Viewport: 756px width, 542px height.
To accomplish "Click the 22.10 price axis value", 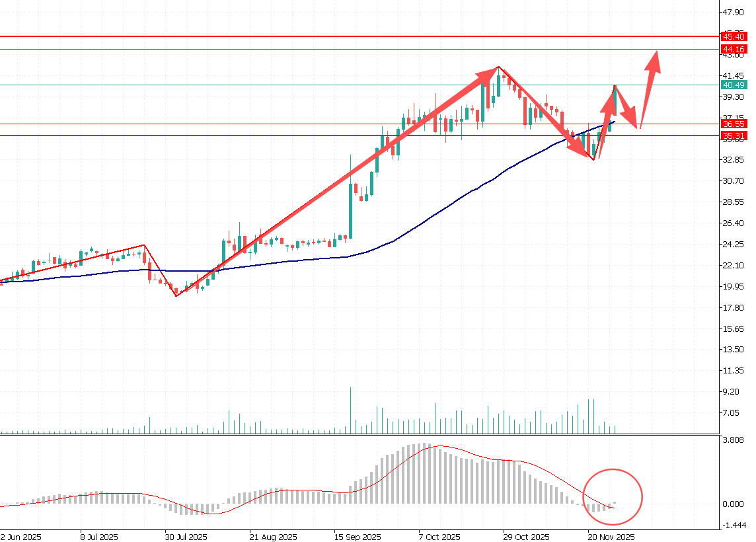I will pyautogui.click(x=734, y=266).
